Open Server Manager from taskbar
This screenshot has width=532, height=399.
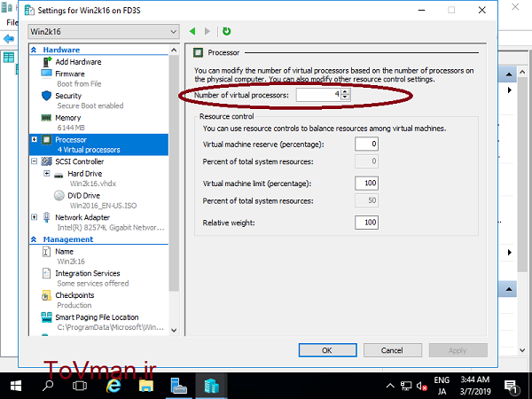178,386
